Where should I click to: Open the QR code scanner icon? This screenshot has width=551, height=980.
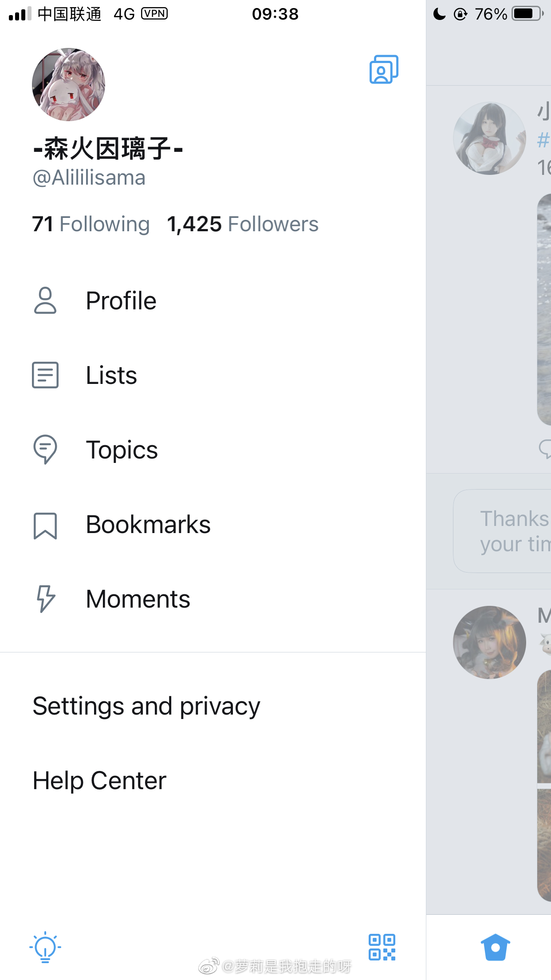click(x=382, y=947)
